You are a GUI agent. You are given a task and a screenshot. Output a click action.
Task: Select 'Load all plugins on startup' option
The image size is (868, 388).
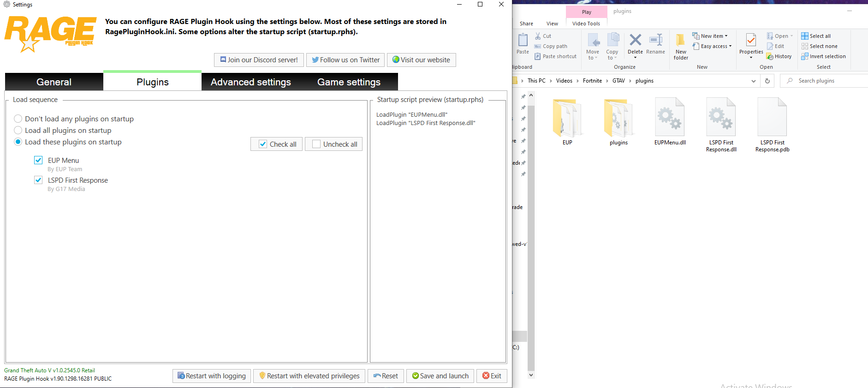pos(18,131)
